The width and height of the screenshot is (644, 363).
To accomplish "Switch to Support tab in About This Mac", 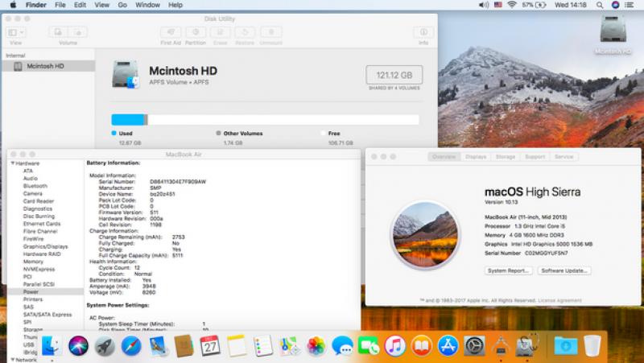I will point(535,157).
